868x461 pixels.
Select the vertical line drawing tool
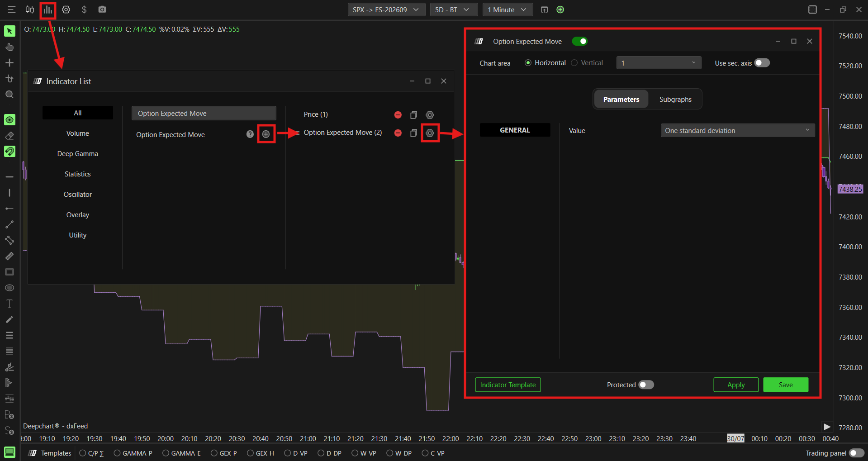pos(9,193)
